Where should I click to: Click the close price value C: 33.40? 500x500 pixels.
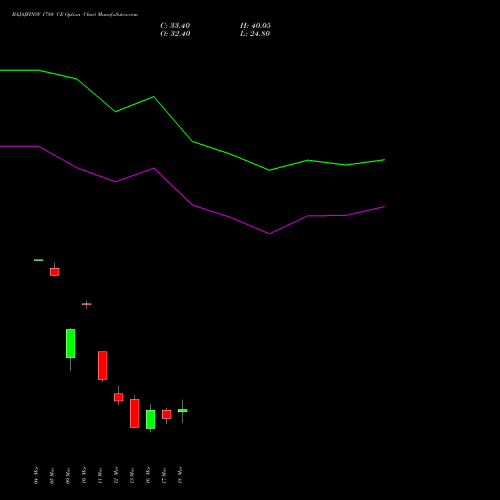click(175, 26)
